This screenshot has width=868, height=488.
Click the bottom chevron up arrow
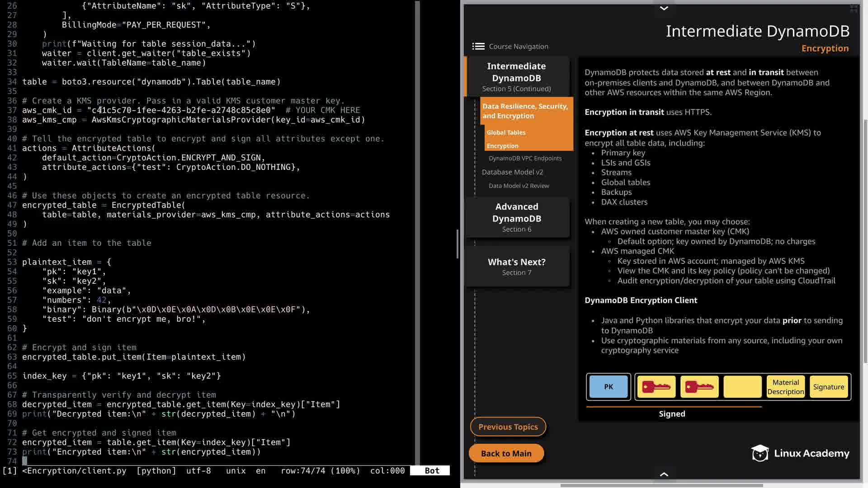coord(664,474)
